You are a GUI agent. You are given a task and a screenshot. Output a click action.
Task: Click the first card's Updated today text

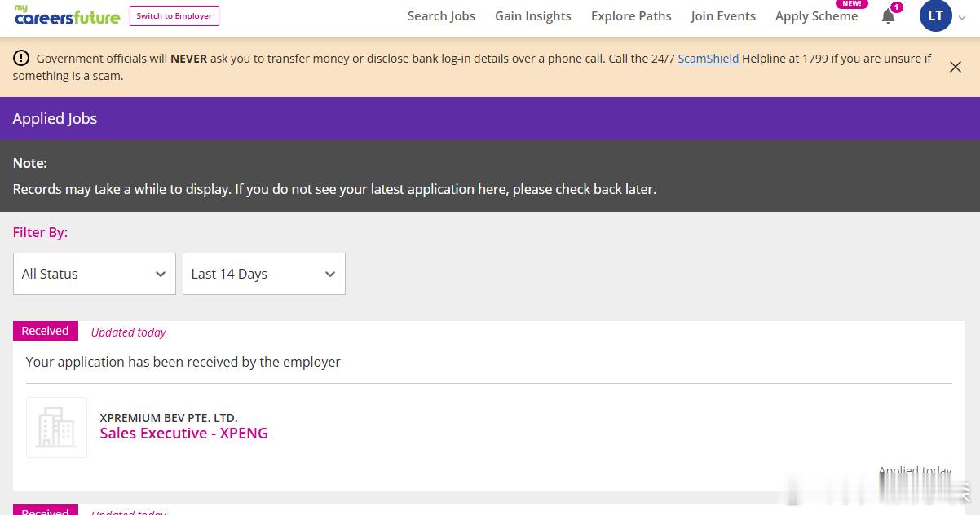[x=128, y=332]
